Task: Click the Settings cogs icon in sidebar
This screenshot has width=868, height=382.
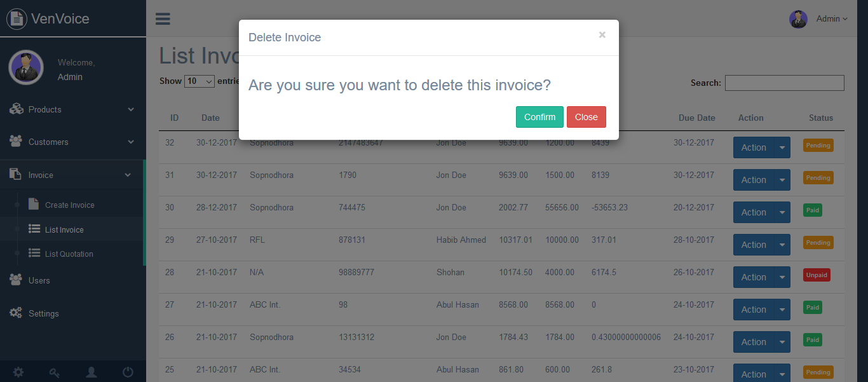Action: (x=16, y=313)
